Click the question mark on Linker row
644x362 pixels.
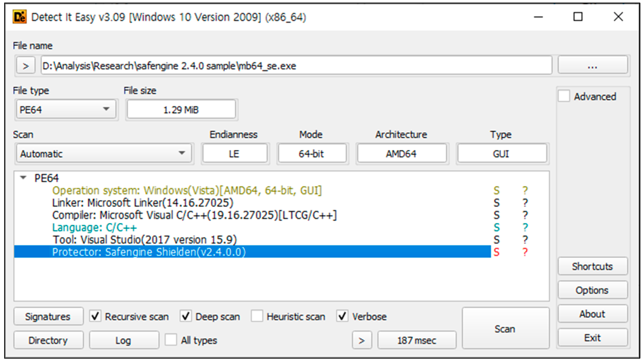point(525,203)
